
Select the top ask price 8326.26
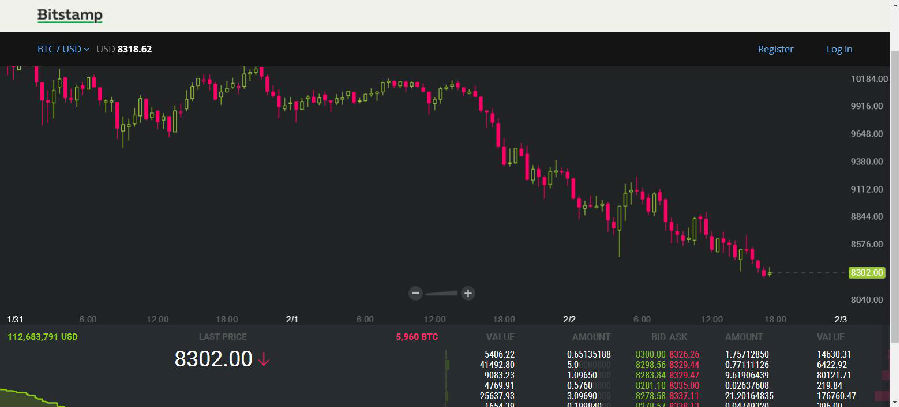684,353
